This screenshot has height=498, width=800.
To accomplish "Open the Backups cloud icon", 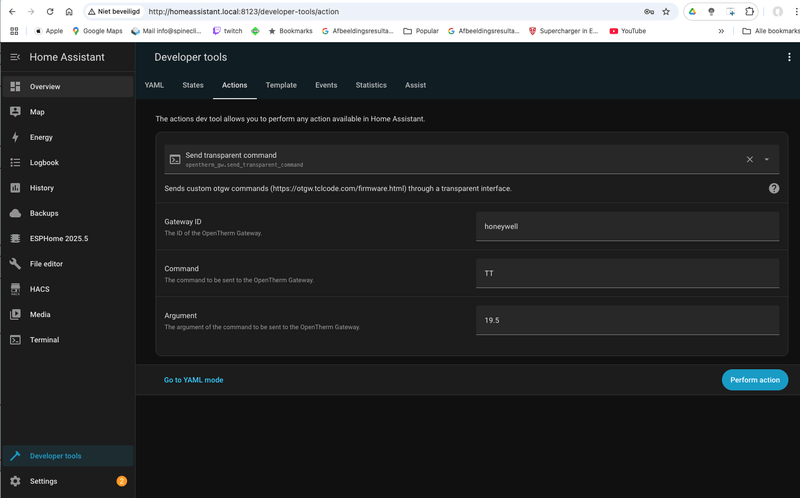I will click(15, 213).
